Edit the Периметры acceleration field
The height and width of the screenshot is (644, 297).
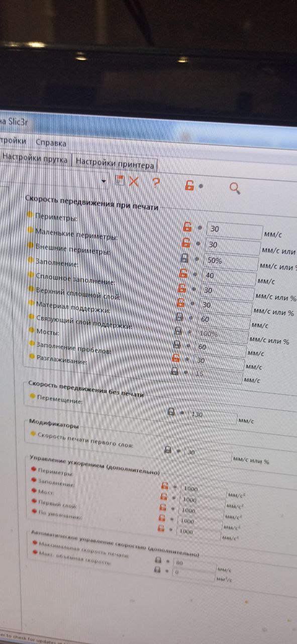tap(203, 489)
